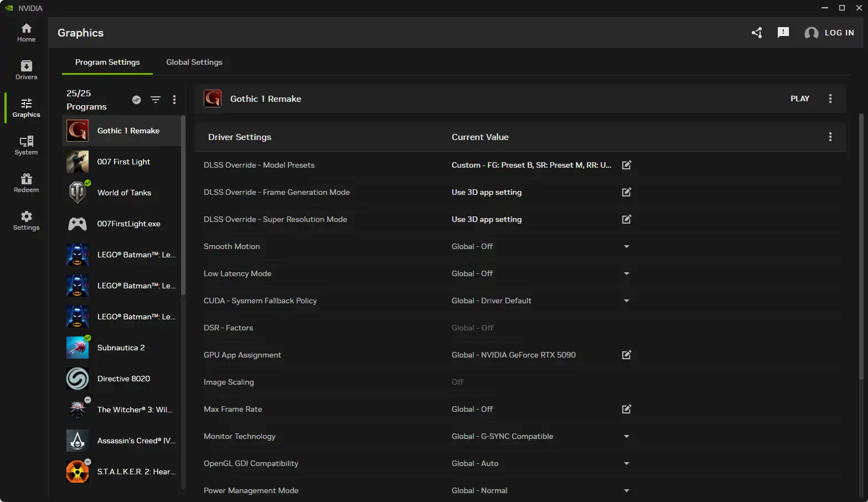Screen dimensions: 868x502
Task: Select Subnautica 2 in the programs list
Action: pyautogui.click(x=122, y=348)
